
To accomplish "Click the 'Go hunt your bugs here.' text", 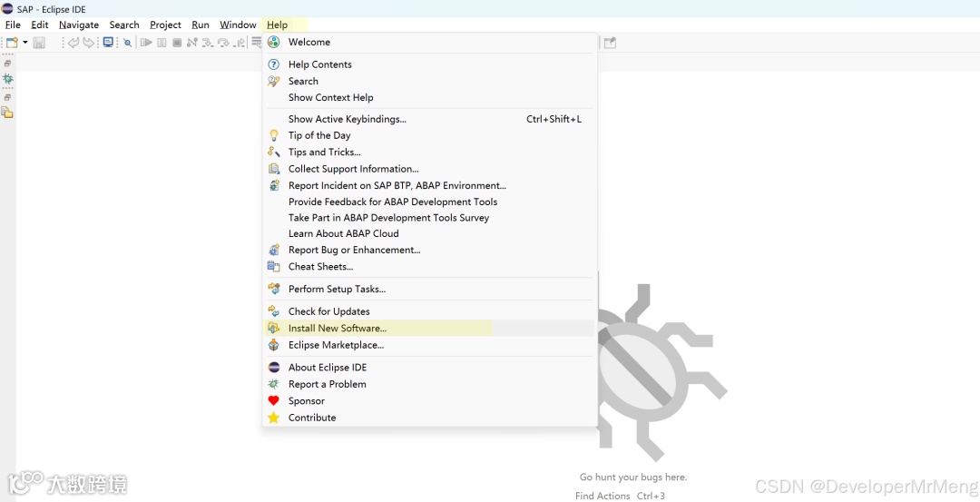I will (x=633, y=477).
